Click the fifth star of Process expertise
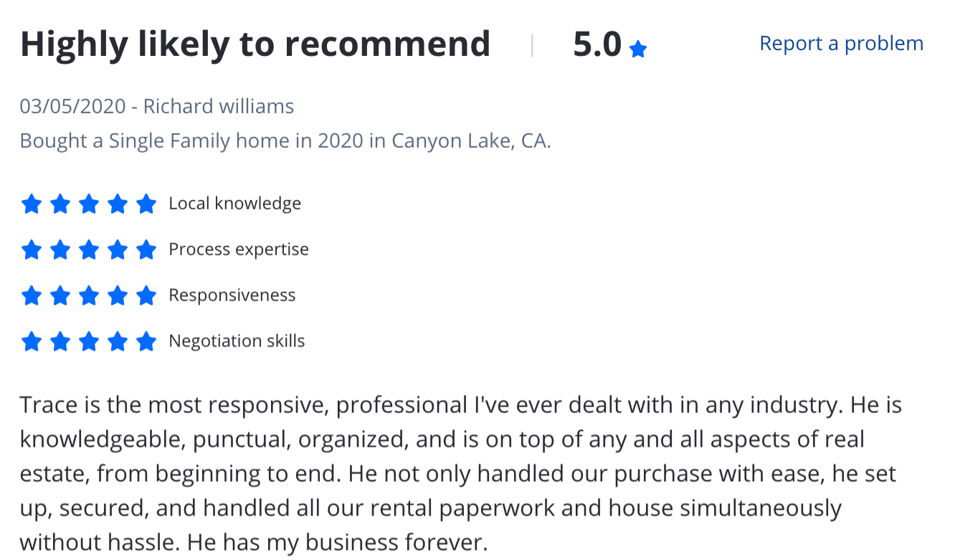955x560 pixels. pyautogui.click(x=146, y=250)
